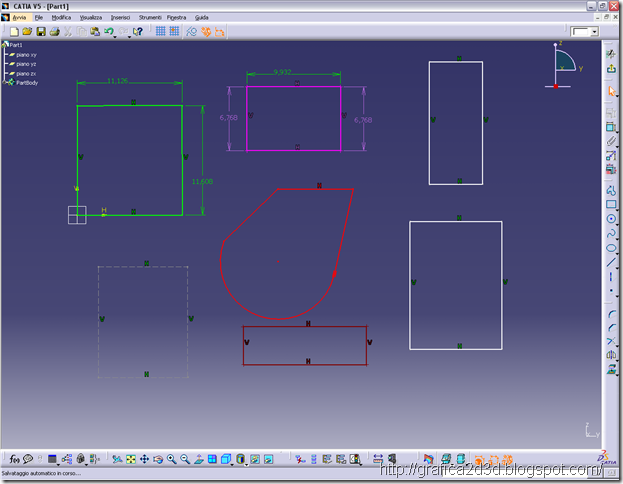Select the Chamfer tool
This screenshot has height=484, width=623.
pos(611,328)
